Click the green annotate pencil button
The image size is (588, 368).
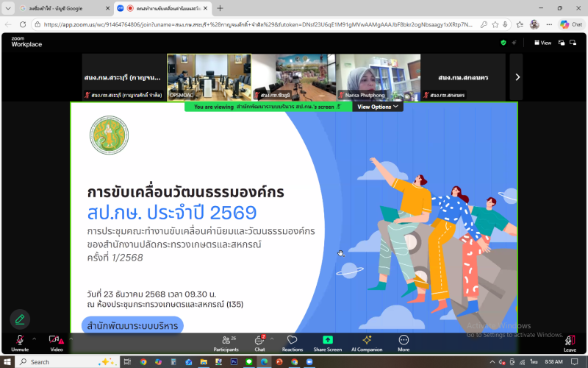20,319
